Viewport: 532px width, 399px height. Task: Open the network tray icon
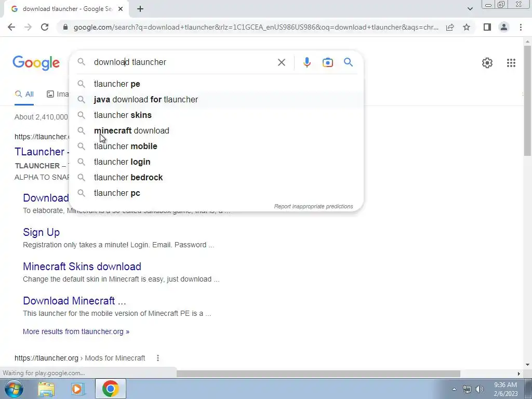click(x=467, y=389)
